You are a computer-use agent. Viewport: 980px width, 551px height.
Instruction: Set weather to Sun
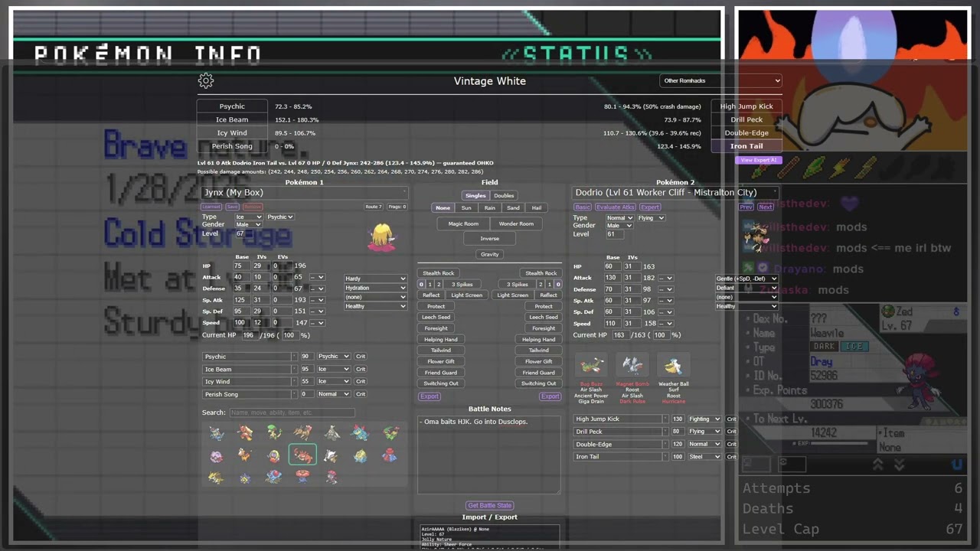coord(466,208)
